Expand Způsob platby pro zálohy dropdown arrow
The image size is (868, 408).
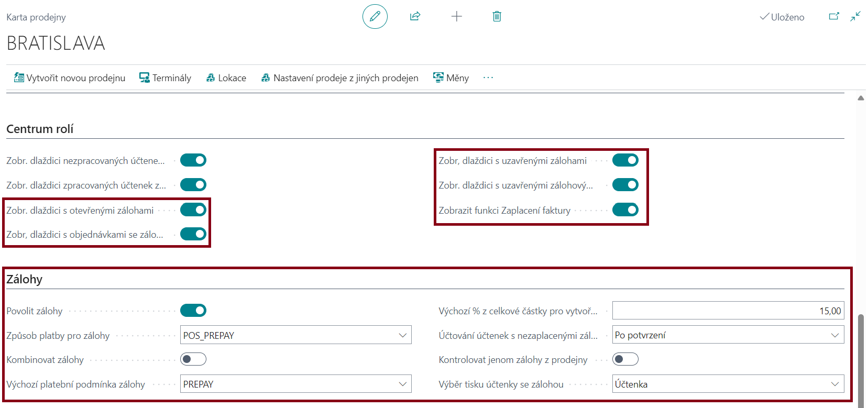[x=402, y=335]
